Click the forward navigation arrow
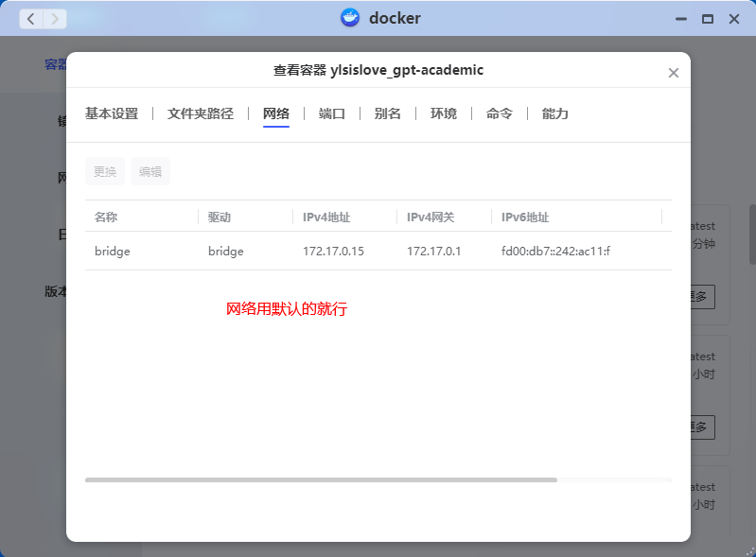The image size is (756, 557). 55,18
